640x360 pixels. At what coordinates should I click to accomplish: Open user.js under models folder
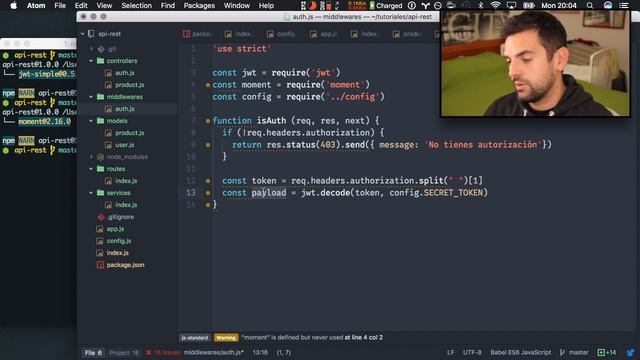[x=124, y=145]
